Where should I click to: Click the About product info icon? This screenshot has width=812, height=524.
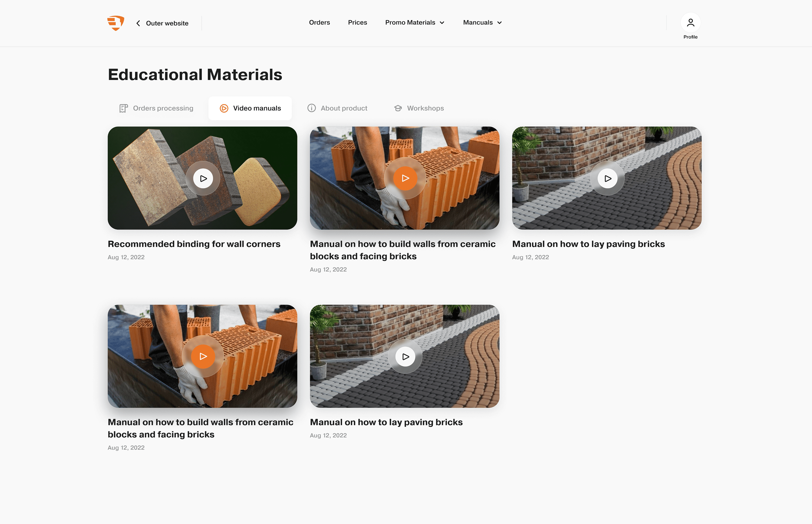pos(311,108)
